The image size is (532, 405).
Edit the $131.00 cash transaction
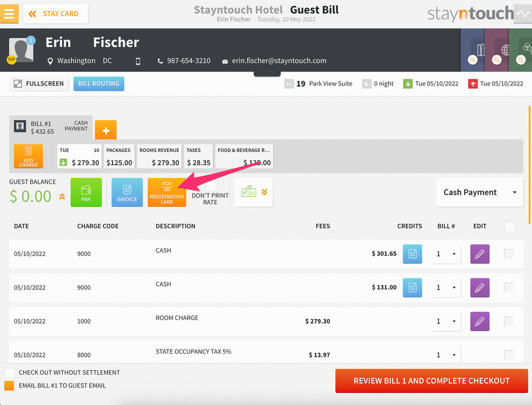pos(480,288)
